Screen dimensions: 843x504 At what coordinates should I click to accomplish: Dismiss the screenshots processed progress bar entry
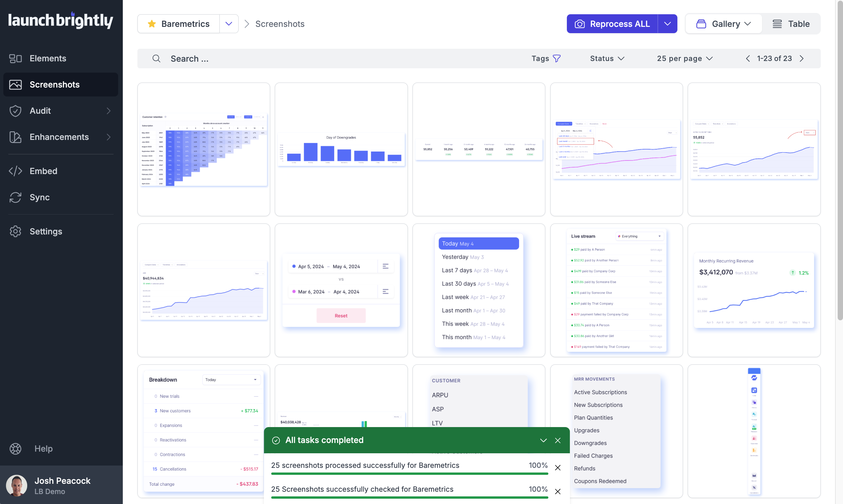(x=558, y=468)
